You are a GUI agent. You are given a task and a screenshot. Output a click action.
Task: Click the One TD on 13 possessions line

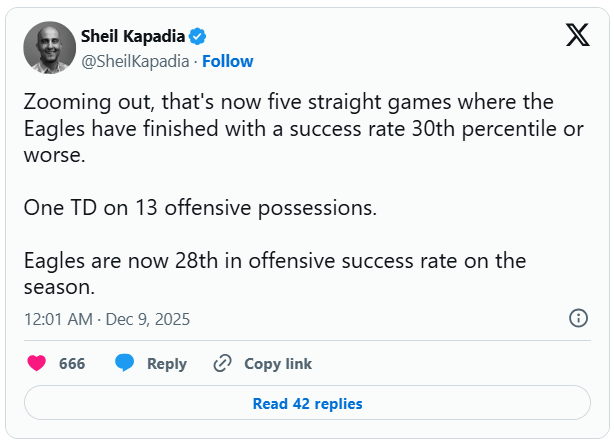[x=199, y=210]
